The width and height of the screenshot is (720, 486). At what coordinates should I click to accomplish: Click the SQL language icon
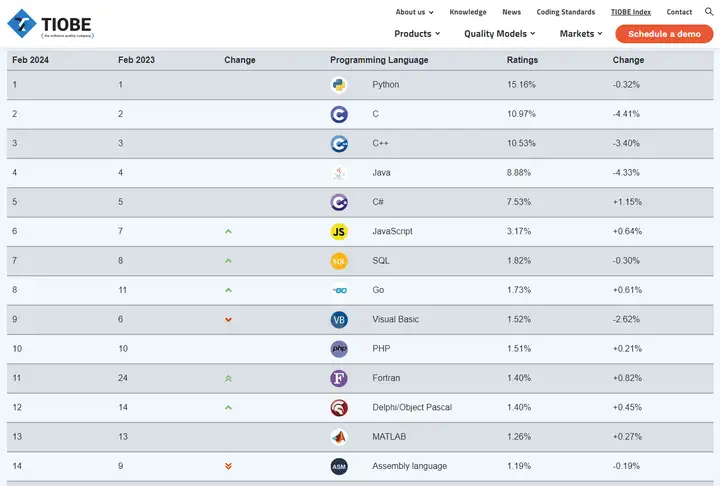point(339,261)
